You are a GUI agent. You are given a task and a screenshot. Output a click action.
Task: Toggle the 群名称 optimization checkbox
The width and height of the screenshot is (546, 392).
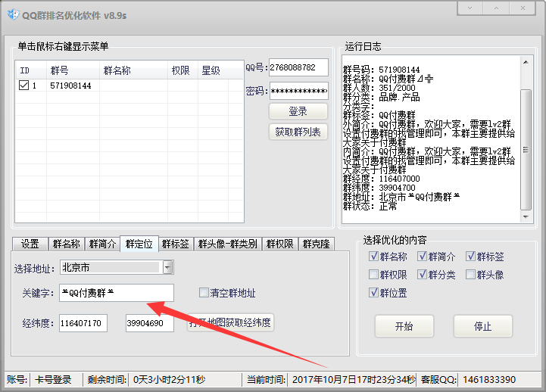373,257
